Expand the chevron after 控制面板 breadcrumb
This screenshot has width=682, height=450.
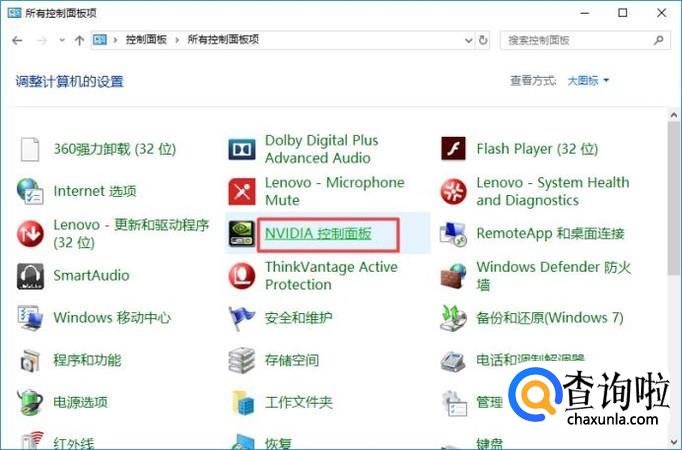(177, 40)
